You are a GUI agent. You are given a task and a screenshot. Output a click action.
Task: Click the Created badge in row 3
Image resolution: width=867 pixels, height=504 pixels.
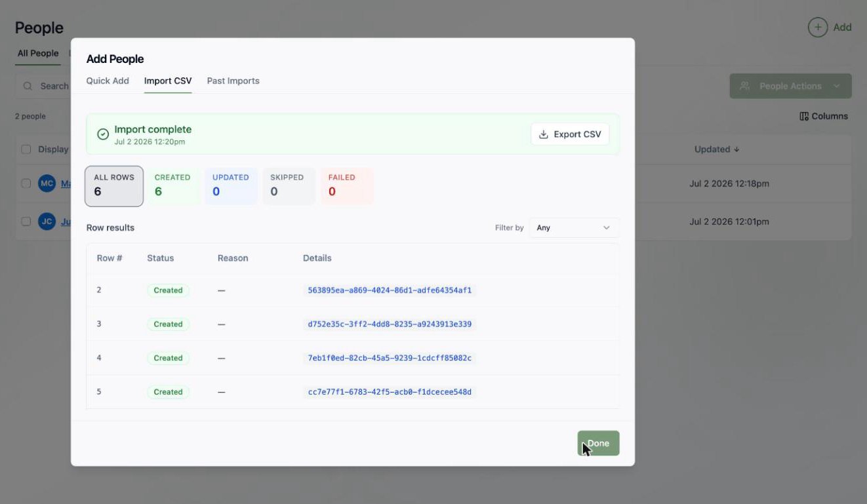[x=168, y=324]
